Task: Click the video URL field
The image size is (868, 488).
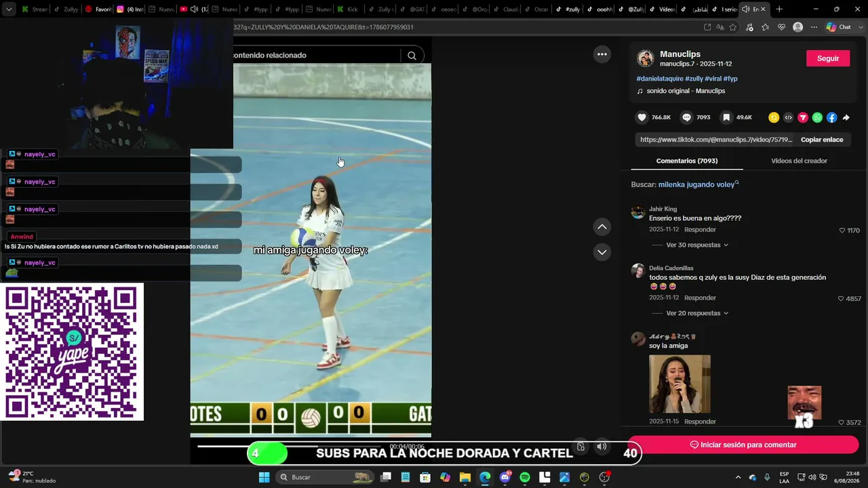Action: pyautogui.click(x=715, y=140)
